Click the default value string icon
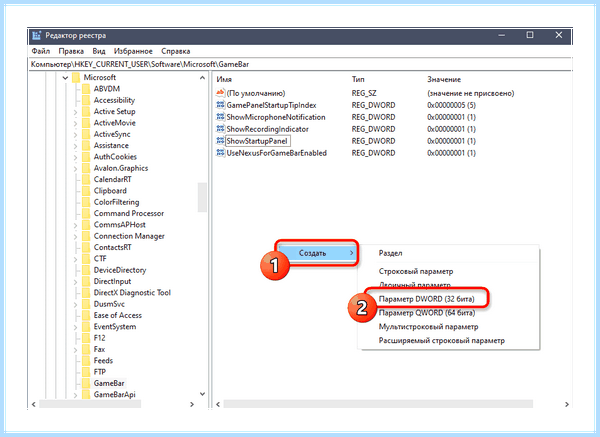The width and height of the screenshot is (600, 437). pyautogui.click(x=220, y=93)
